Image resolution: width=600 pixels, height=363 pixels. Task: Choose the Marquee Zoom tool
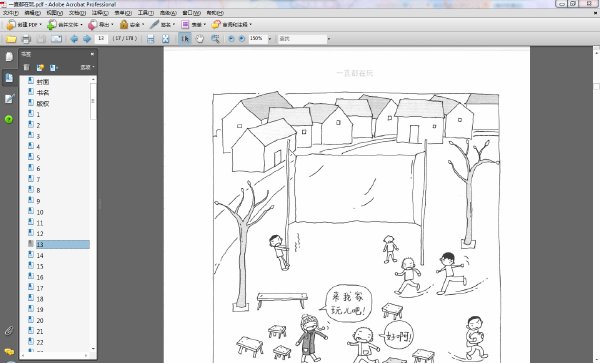tap(215, 39)
